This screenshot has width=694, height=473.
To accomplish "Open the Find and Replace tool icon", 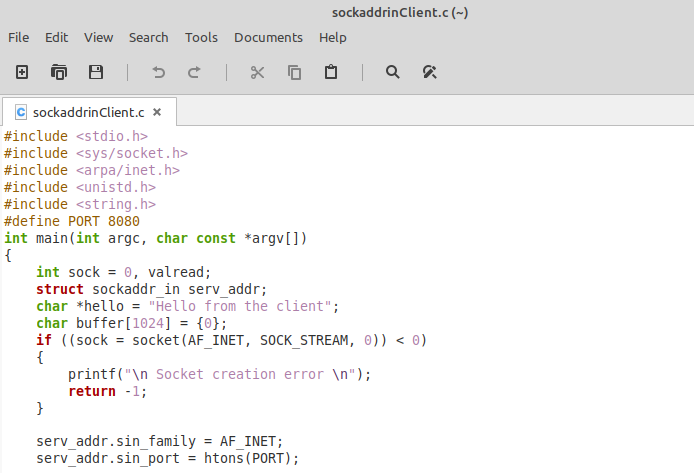I will click(430, 72).
